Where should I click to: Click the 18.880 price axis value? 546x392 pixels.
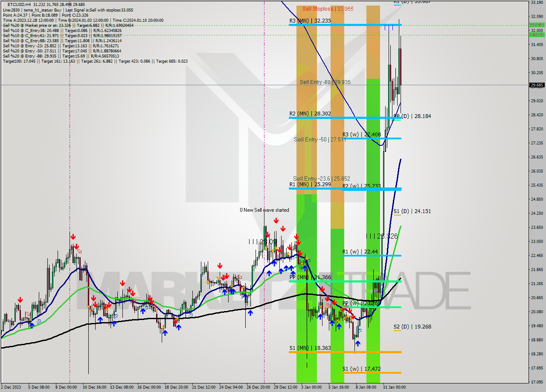(537, 340)
